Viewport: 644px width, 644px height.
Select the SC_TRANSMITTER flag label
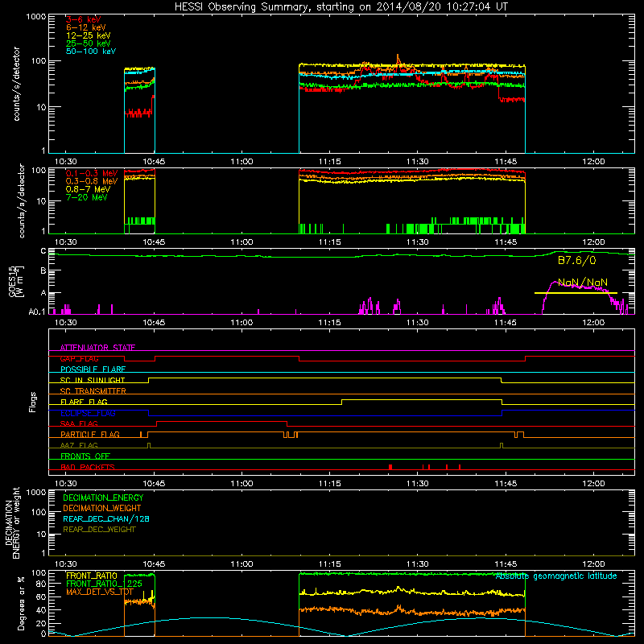tap(93, 391)
